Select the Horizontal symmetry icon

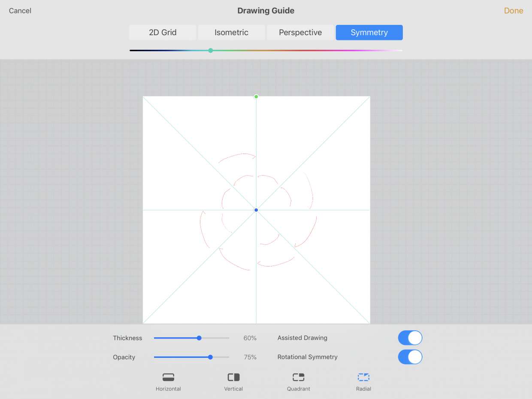[168, 378]
